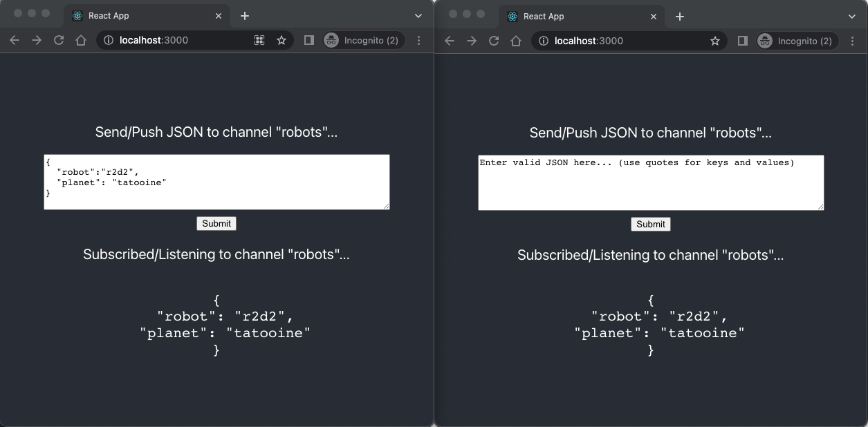The height and width of the screenshot is (427, 868).
Task: Click inside the JSON input box on the right
Action: [x=650, y=182]
